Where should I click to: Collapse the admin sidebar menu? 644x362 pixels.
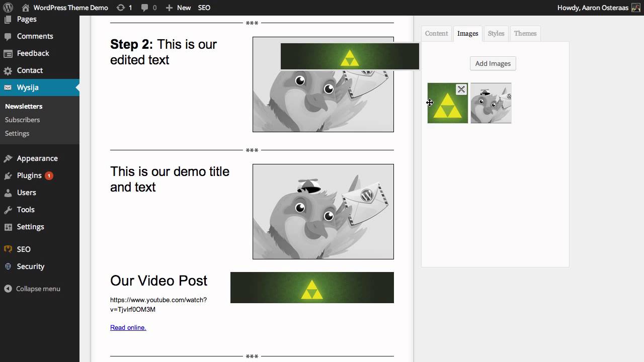pyautogui.click(x=32, y=289)
